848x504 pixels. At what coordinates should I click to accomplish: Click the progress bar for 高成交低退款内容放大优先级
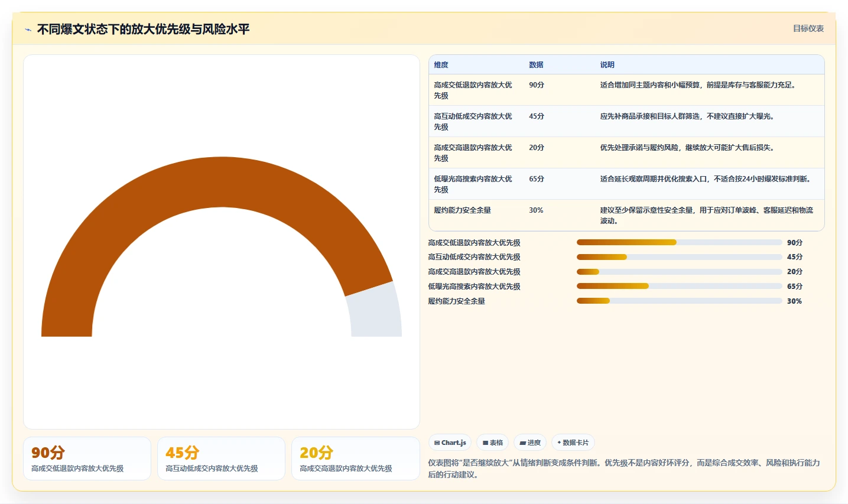click(x=679, y=242)
